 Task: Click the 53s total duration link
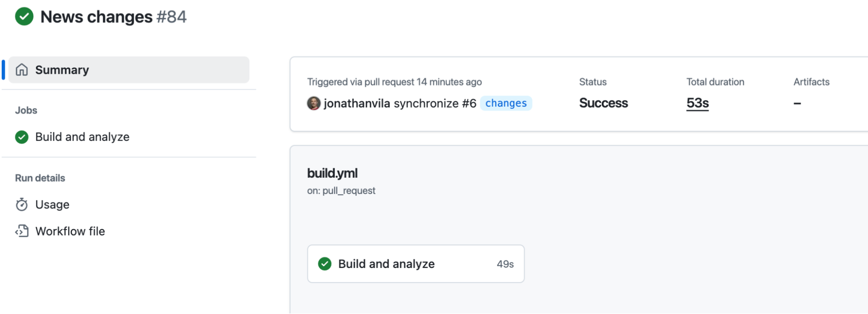(697, 103)
